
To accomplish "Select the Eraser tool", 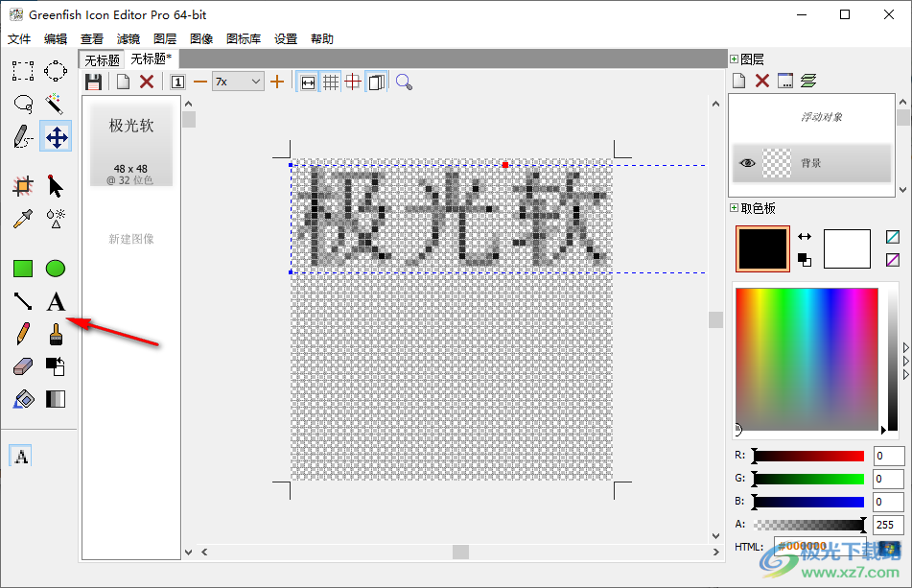I will 24,365.
